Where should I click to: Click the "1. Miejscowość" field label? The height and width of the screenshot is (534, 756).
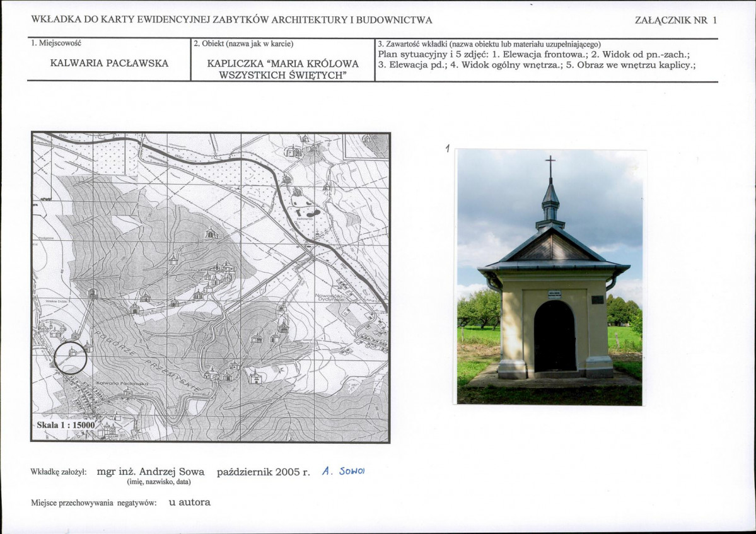pos(56,44)
